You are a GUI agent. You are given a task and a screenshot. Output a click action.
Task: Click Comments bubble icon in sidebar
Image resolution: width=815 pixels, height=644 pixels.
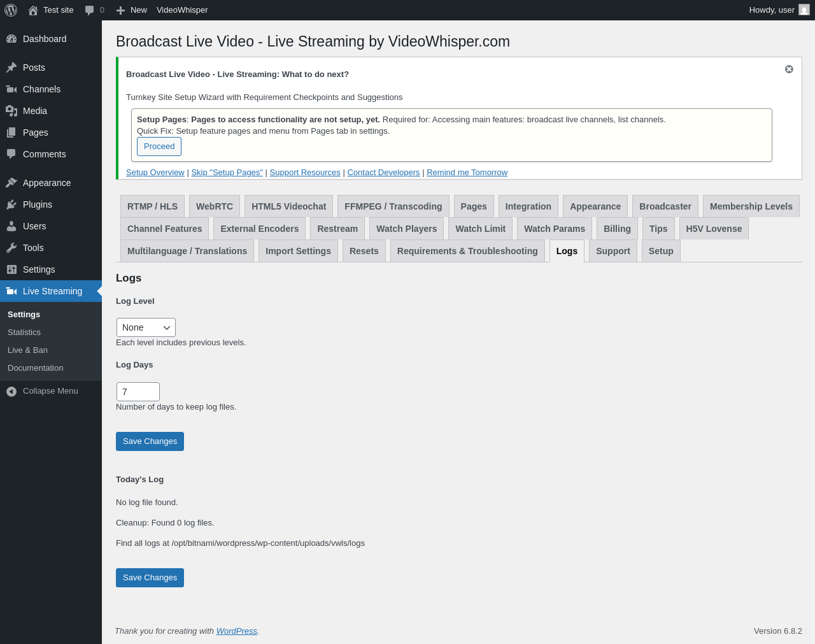[11, 154]
